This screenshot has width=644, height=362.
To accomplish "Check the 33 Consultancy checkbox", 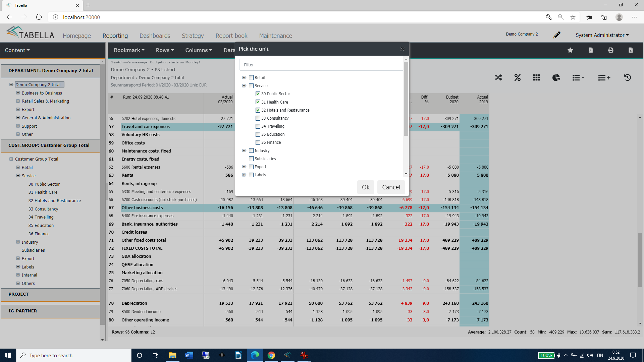I will pos(258,118).
